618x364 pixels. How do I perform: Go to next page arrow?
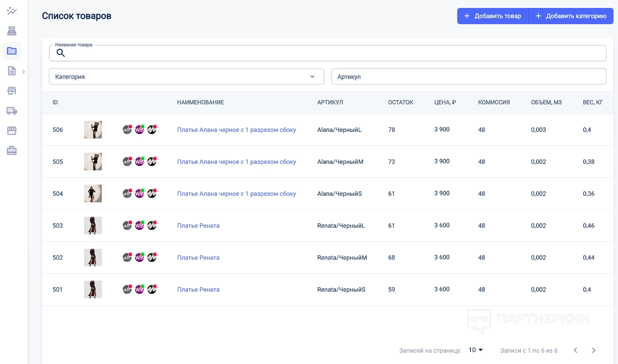[x=594, y=350]
